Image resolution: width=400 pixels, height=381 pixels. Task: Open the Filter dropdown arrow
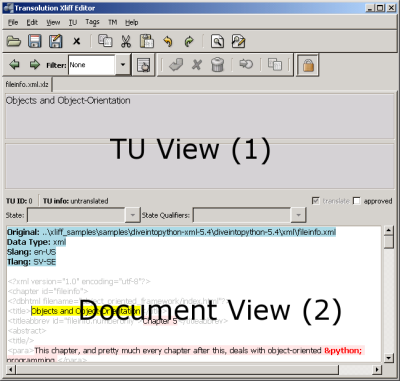tap(123, 64)
